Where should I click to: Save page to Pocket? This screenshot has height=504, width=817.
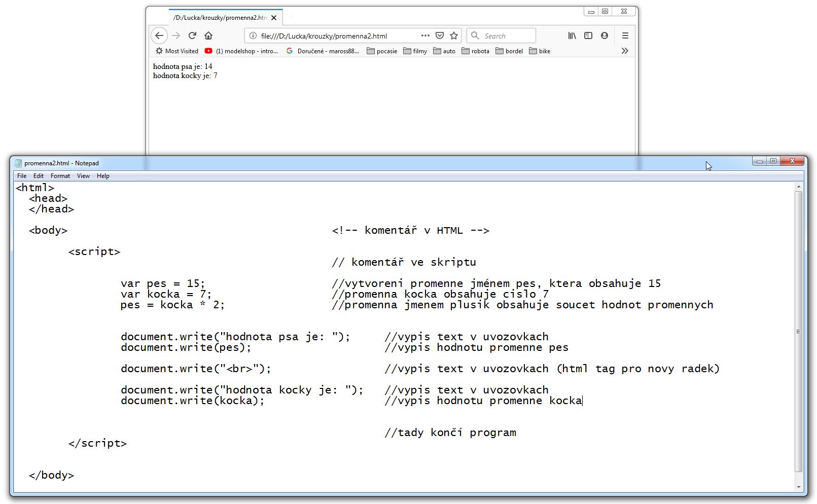[x=440, y=35]
